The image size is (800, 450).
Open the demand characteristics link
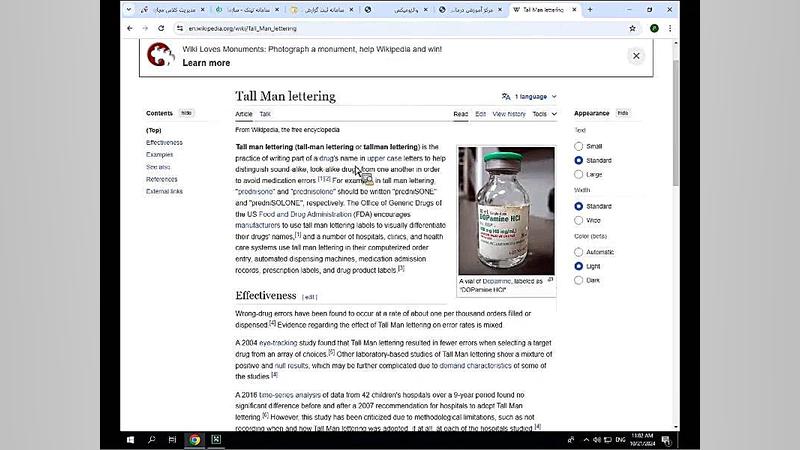(476, 365)
